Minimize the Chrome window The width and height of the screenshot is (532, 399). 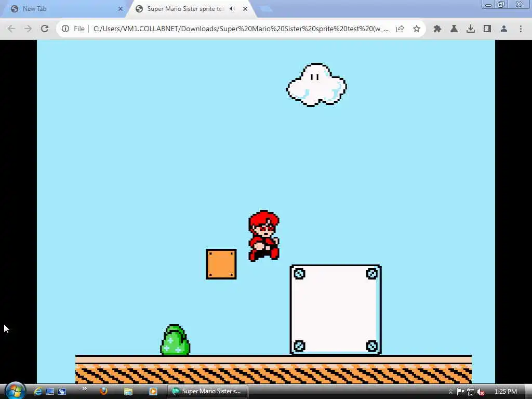coord(488,5)
